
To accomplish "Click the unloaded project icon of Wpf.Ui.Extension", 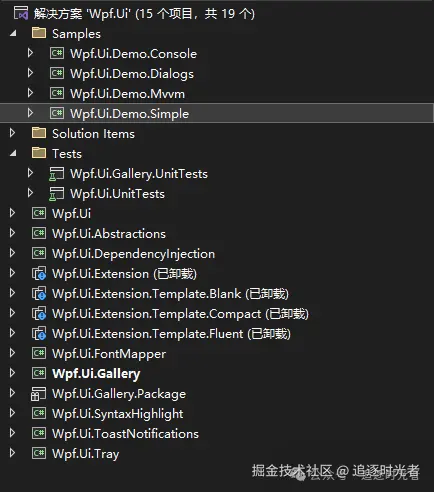I will [x=39, y=274].
